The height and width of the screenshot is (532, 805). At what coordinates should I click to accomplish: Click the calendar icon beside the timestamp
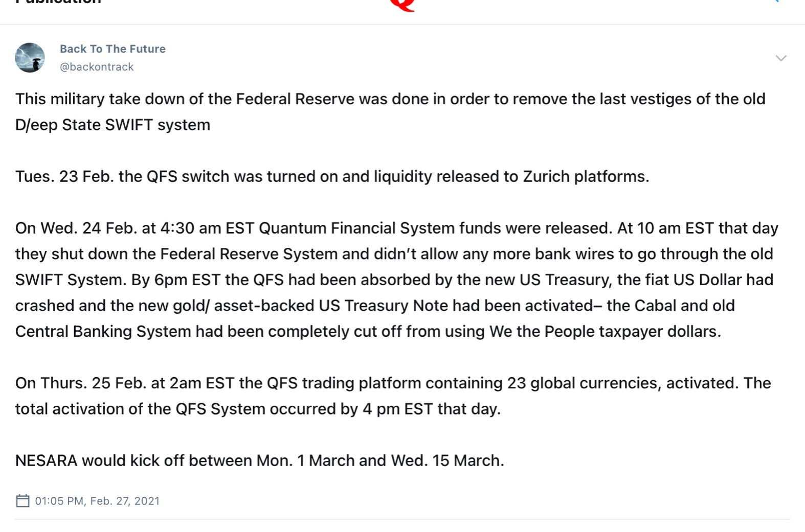click(x=23, y=501)
